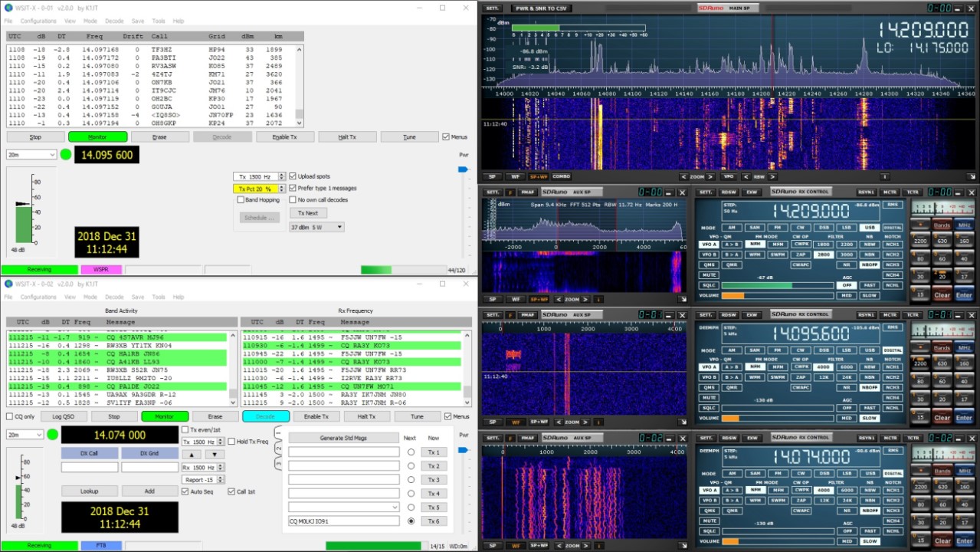Select the COMBO view tab in Main SP
Image resolution: width=980 pixels, height=552 pixels.
(x=561, y=176)
